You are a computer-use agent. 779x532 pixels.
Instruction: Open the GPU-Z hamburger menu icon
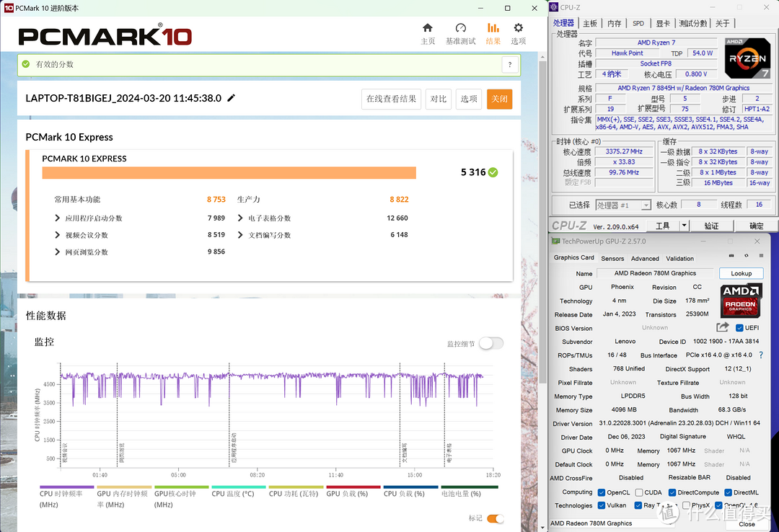click(x=761, y=255)
